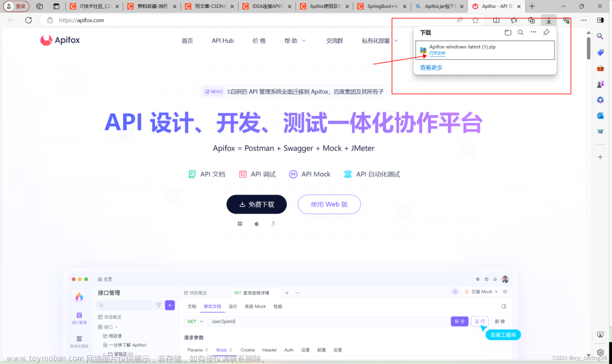Image resolution: width=612 pixels, height=364 pixels.
Task: Switch to the 写文章-CSDN browser tab
Action: [x=209, y=6]
